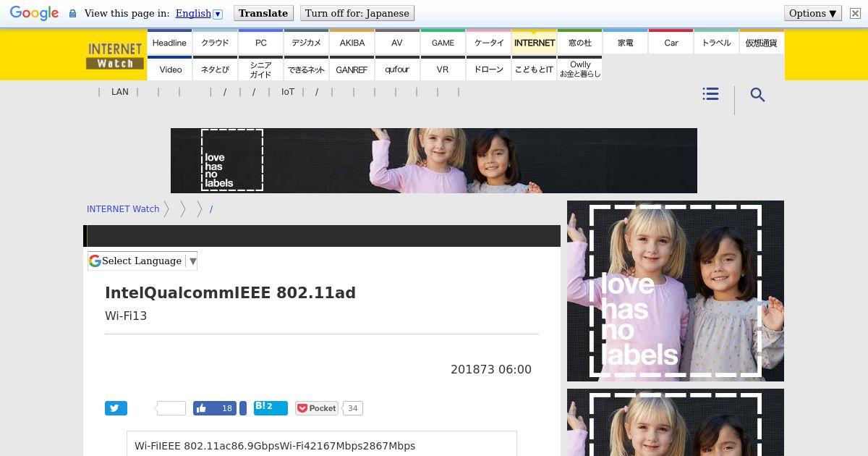Click INTERNET Watch breadcrumb link
The height and width of the screenshot is (456, 868).
tap(123, 208)
